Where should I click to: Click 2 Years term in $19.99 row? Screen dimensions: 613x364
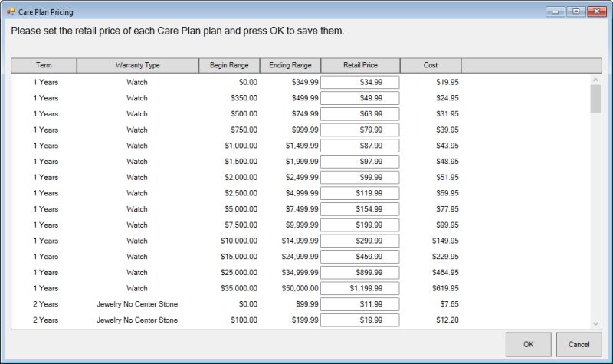click(46, 320)
